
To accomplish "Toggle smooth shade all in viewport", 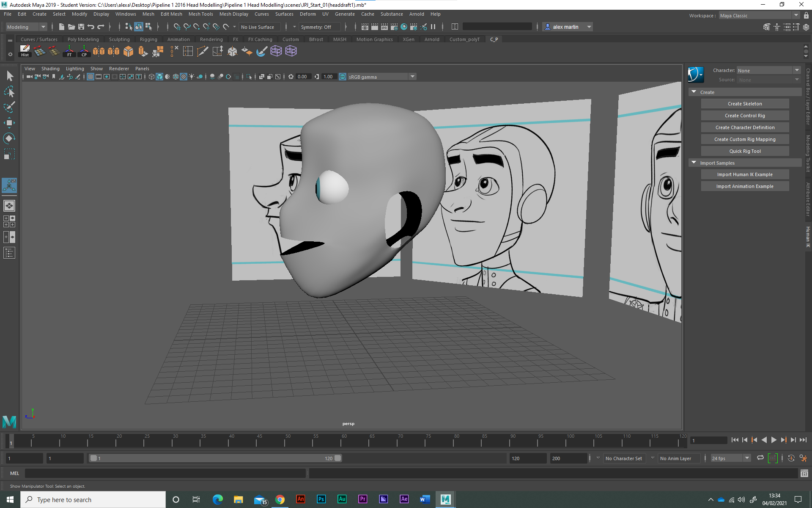I will point(159,77).
